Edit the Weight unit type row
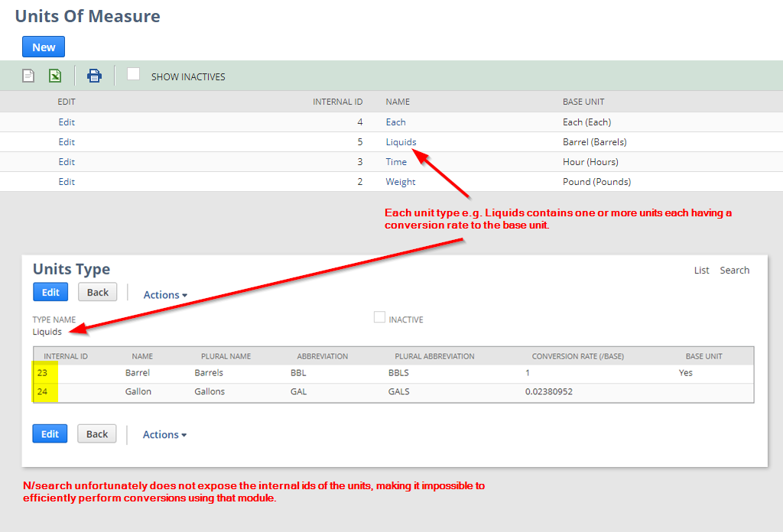 click(x=67, y=182)
